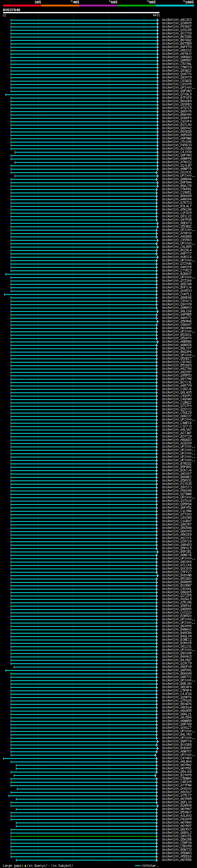Open hit UniRef100_Q4P991

point(177,670)
